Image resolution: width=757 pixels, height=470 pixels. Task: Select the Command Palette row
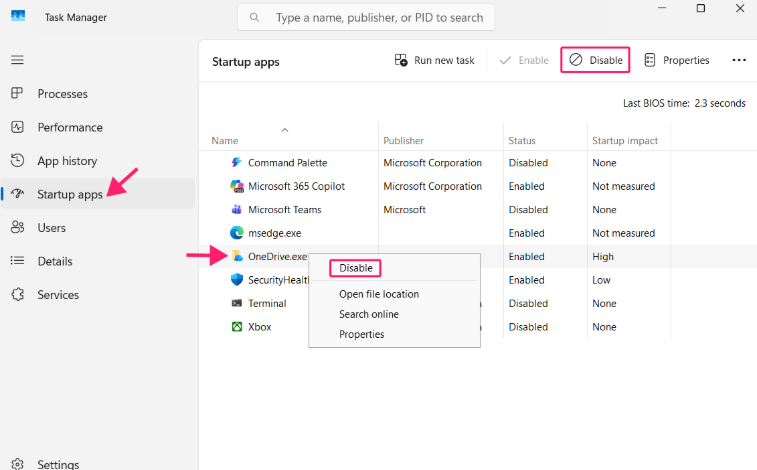(x=478, y=163)
